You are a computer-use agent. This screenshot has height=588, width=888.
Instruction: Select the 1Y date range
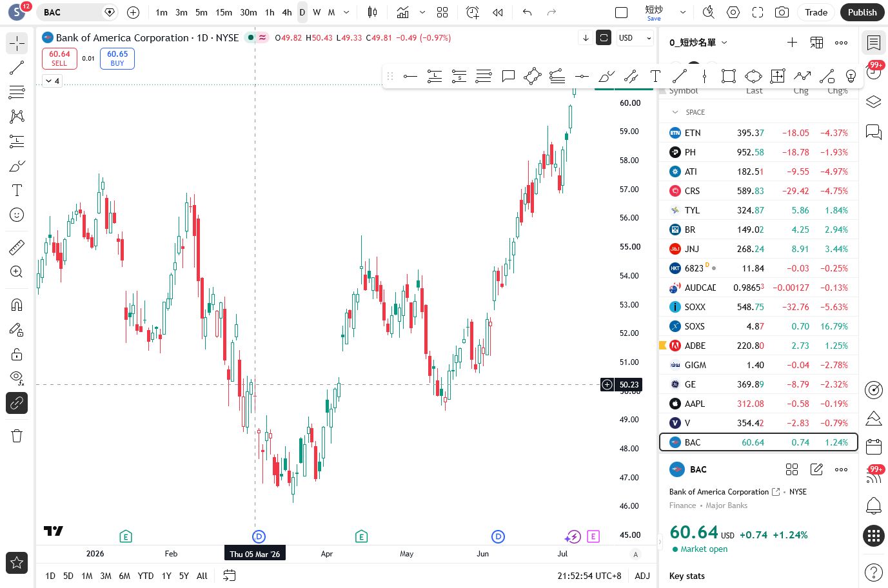166,576
